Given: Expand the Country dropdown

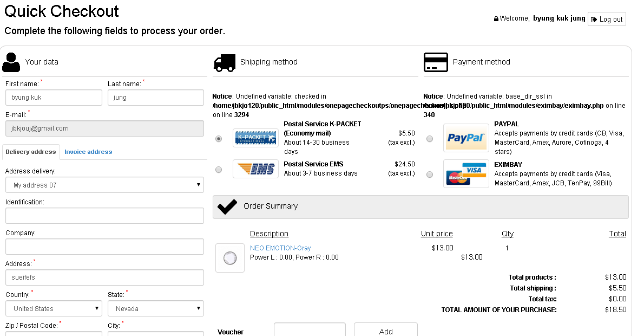Looking at the screenshot, I should coord(54,309).
